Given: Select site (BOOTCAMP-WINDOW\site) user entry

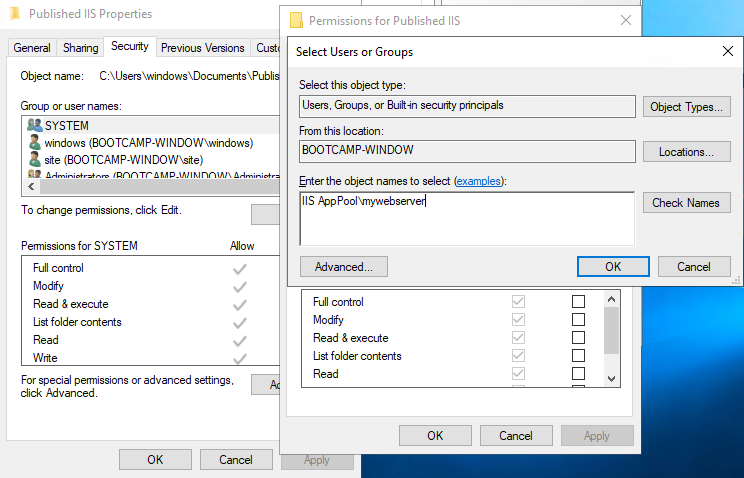Looking at the screenshot, I should point(151,159).
